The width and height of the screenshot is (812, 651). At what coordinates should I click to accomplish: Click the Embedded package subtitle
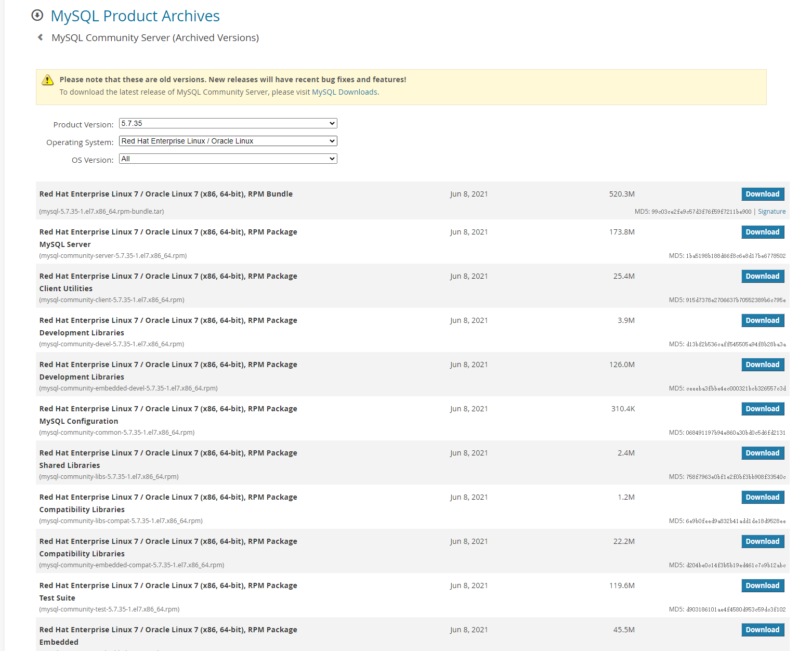[x=59, y=642]
